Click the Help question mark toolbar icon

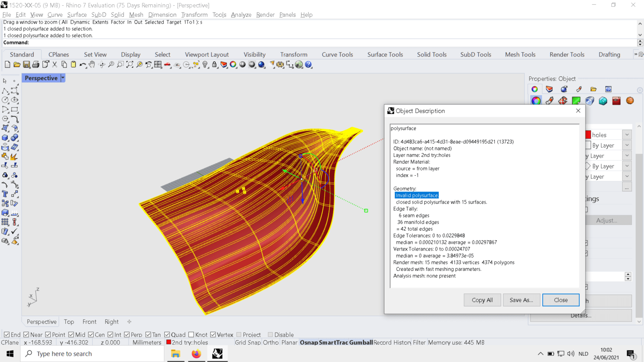point(308,65)
